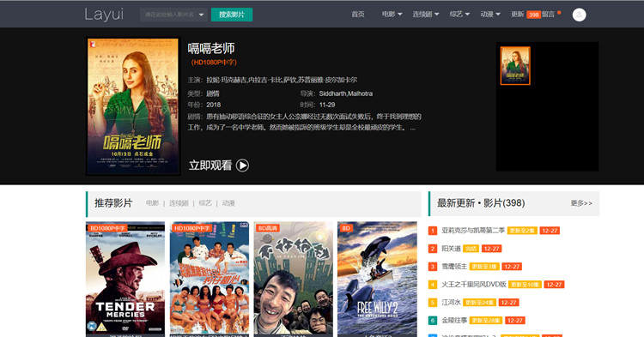This screenshot has height=337, width=644.
Task: Click 更多>> in 最新更新 panel
Action: tap(581, 203)
